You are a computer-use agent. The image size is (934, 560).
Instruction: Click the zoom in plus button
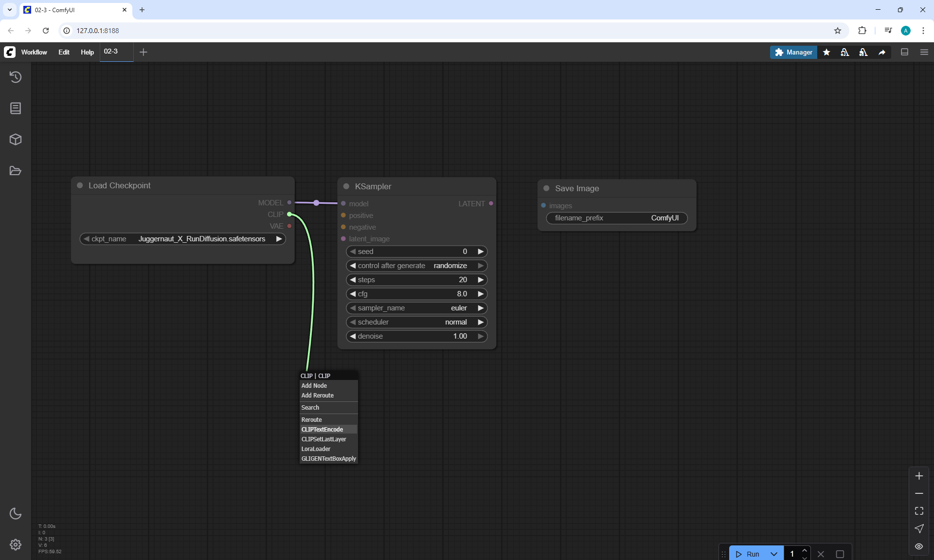919,476
